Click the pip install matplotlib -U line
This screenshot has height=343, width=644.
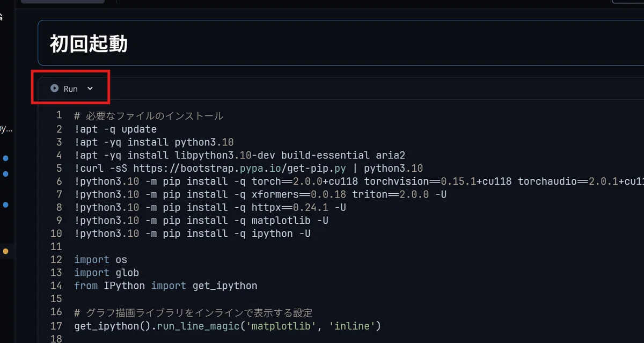point(201,221)
